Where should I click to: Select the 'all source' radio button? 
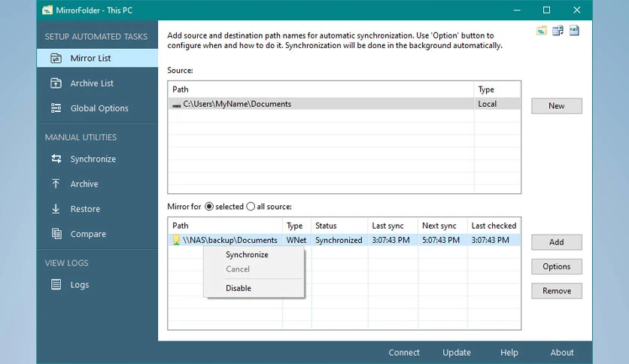tap(251, 207)
